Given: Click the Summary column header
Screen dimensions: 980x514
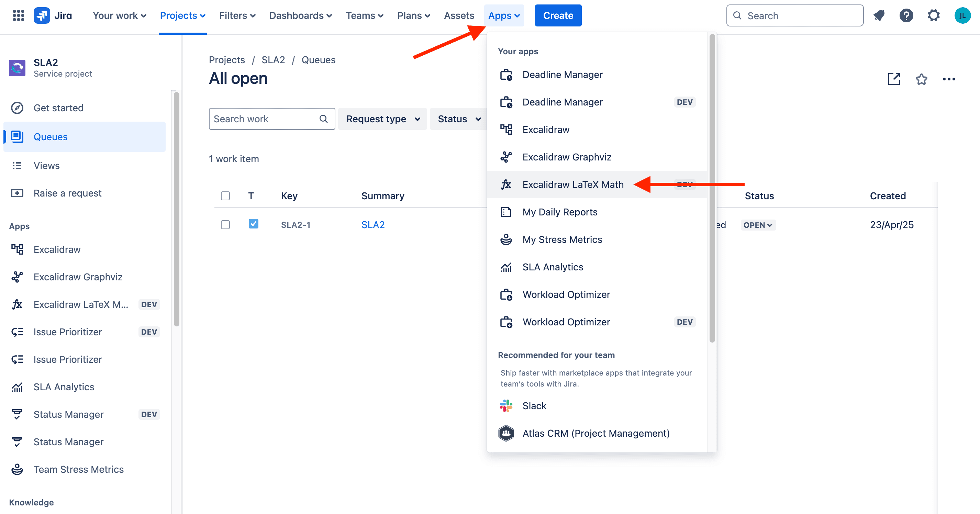Looking at the screenshot, I should pos(383,196).
